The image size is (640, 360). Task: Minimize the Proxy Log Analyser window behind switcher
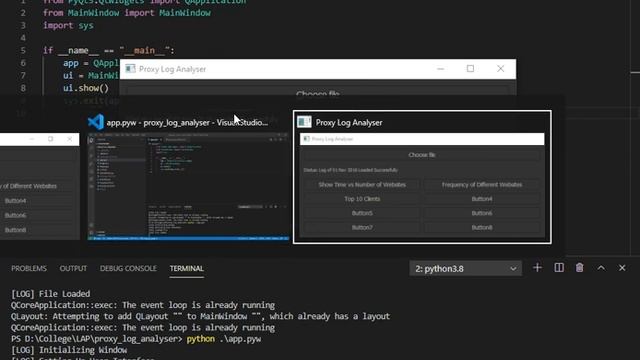(x=440, y=69)
